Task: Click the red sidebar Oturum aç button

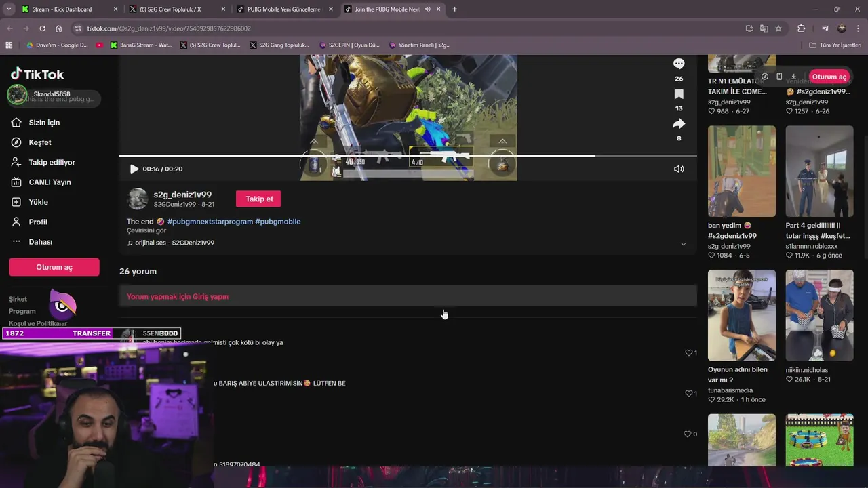Action: pyautogui.click(x=54, y=267)
